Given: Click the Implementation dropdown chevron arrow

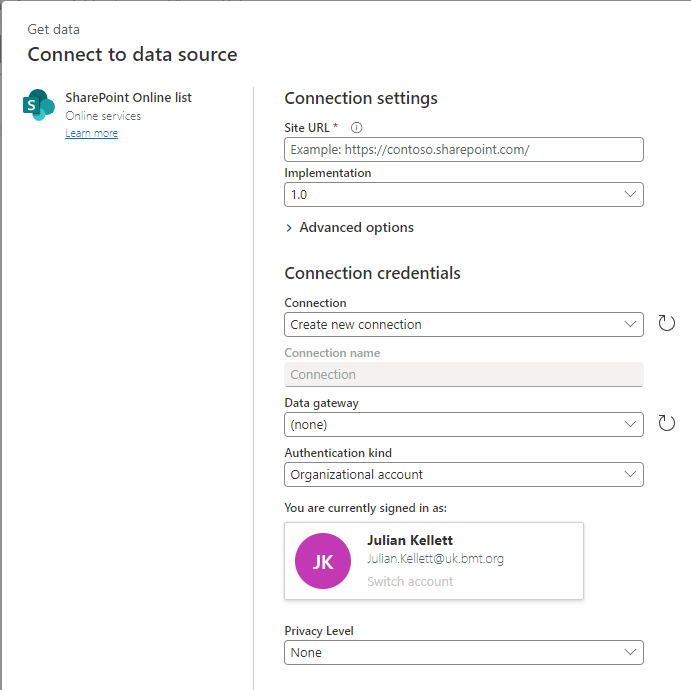Looking at the screenshot, I should point(630,194).
